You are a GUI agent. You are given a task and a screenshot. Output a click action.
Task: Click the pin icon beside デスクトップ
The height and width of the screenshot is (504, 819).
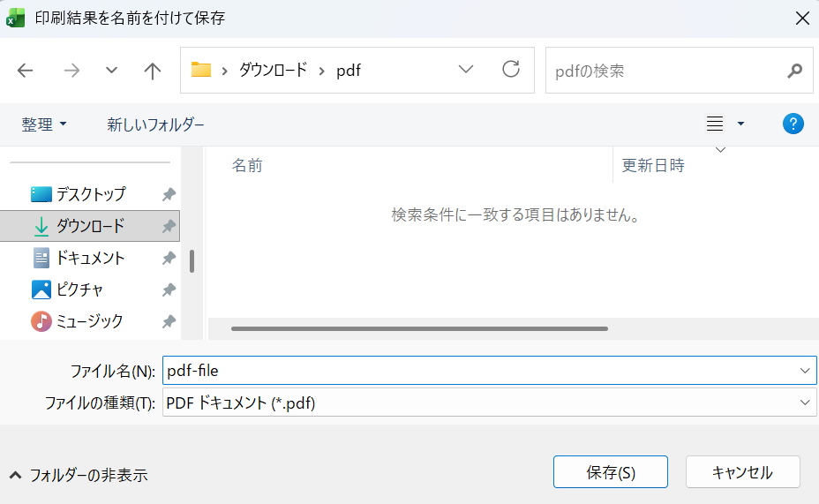point(169,195)
